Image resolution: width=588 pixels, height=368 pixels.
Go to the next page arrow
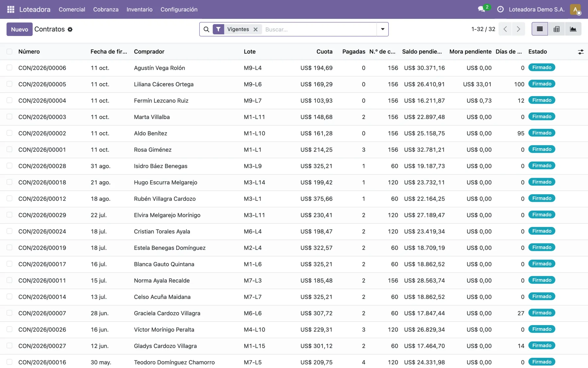pyautogui.click(x=518, y=29)
